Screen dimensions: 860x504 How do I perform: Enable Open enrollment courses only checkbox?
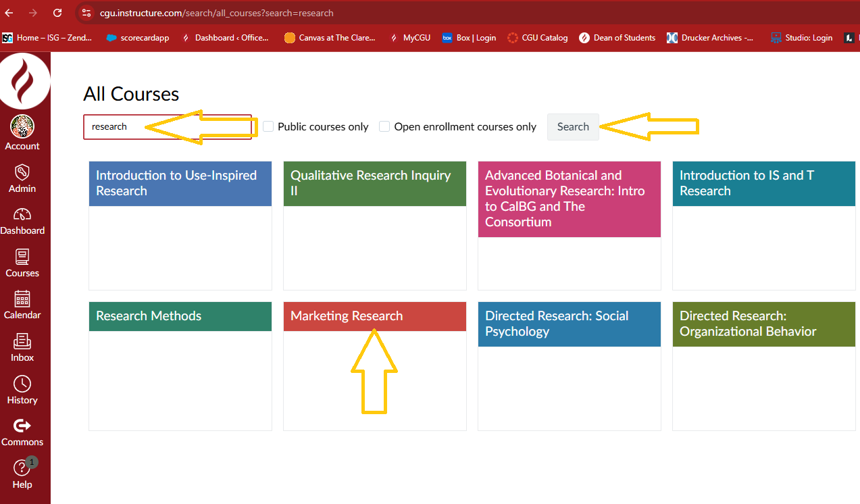pyautogui.click(x=384, y=126)
